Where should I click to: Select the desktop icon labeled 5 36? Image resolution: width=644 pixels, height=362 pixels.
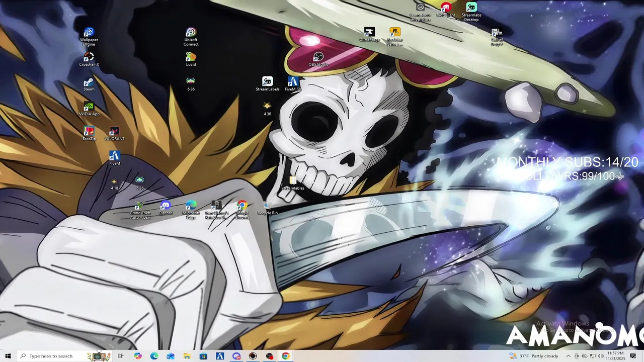[x=140, y=183]
